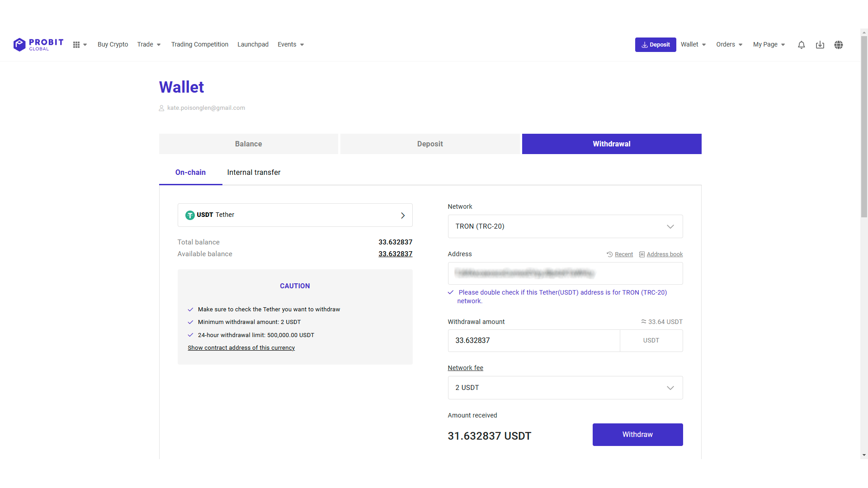Open the Wallet dropdown in header

pos(693,44)
